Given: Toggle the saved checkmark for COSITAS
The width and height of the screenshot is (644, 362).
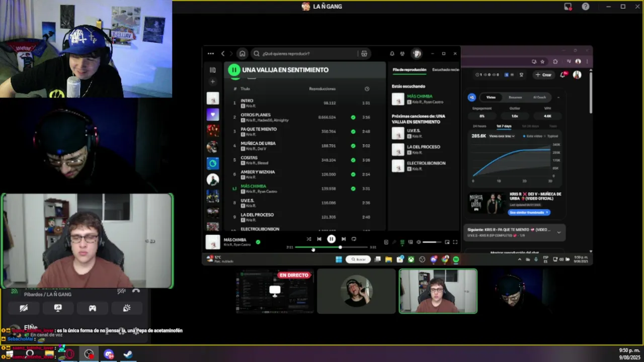Looking at the screenshot, I should tap(353, 160).
